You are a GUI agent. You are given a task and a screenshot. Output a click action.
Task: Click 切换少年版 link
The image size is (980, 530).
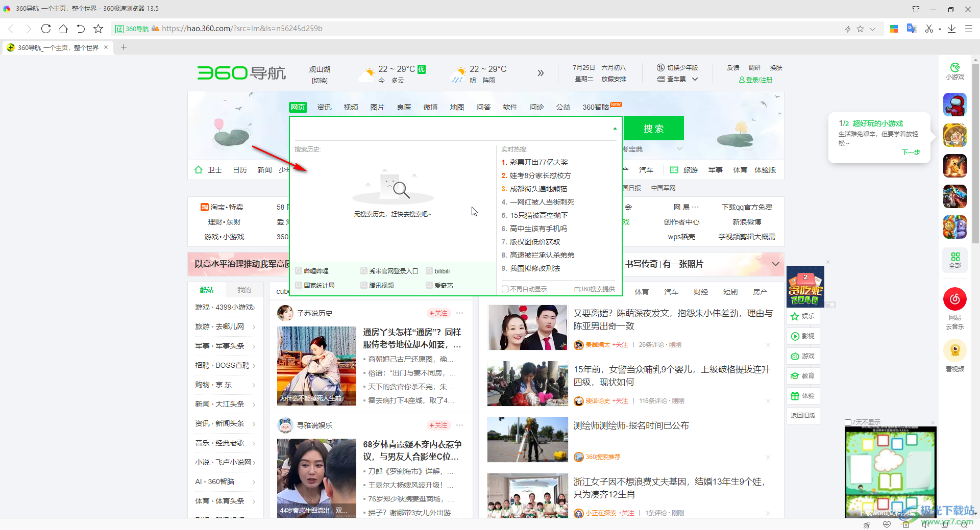[x=678, y=67]
